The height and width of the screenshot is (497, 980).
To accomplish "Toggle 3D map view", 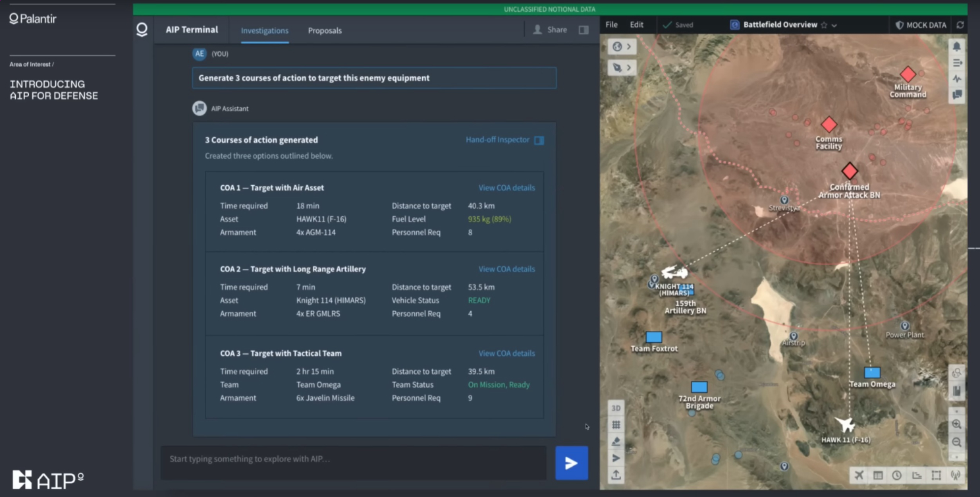I will tap(616, 408).
